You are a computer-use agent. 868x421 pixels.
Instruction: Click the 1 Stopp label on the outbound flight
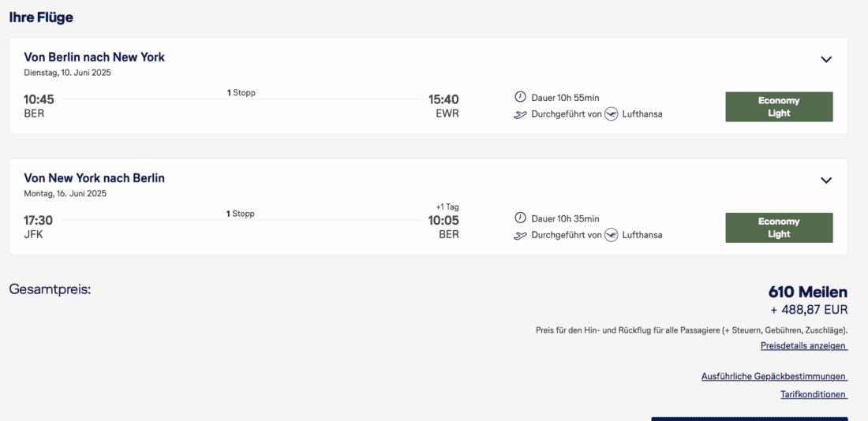[x=241, y=93]
